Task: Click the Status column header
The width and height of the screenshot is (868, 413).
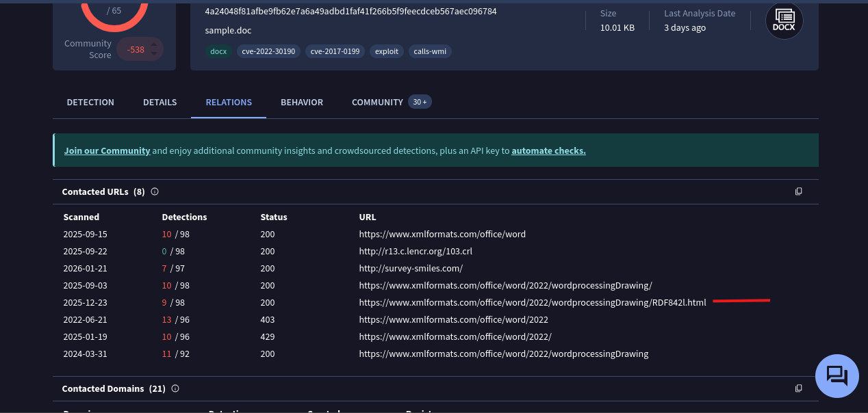Action: (x=274, y=217)
